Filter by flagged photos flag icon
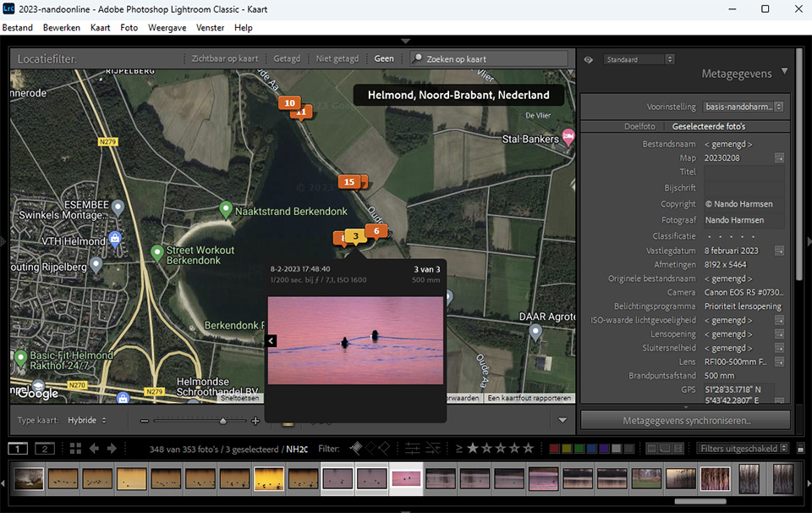The height and width of the screenshot is (513, 812). tap(356, 448)
